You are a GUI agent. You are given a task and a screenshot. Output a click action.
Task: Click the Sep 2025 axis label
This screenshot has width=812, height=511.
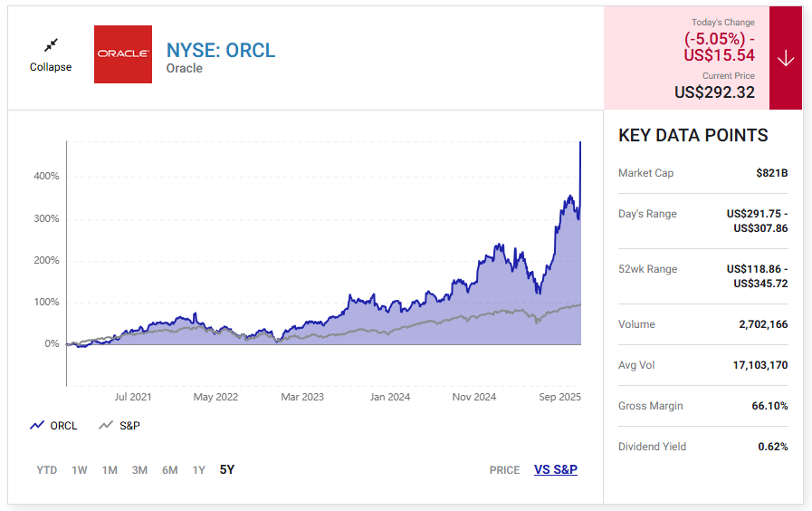tap(559, 397)
